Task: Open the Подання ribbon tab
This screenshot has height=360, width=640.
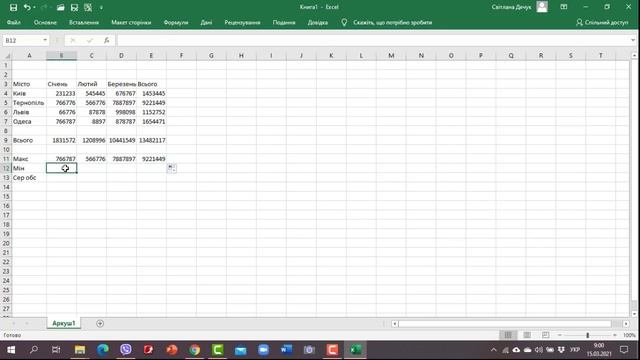Action: (284, 22)
